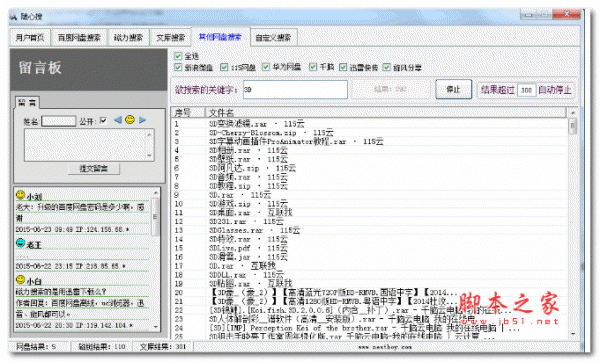Click the yellow smiley avatar next to 小白
Image resolution: width=600 pixels, height=362 pixels.
click(20, 279)
